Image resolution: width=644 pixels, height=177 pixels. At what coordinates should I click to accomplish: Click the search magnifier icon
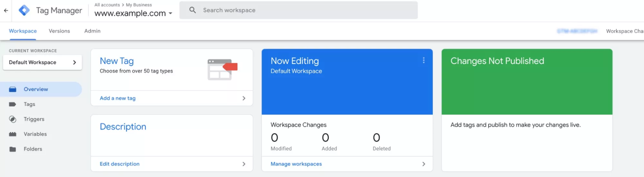[193, 10]
